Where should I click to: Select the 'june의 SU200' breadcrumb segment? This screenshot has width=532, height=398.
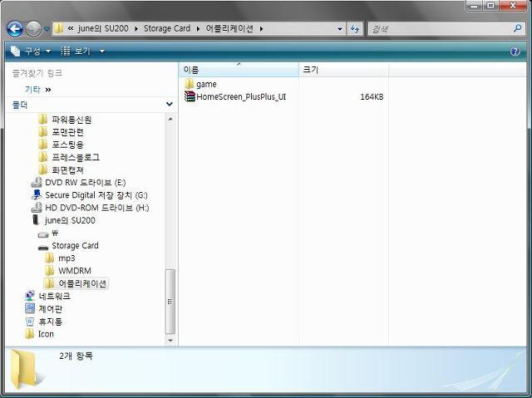coord(103,28)
